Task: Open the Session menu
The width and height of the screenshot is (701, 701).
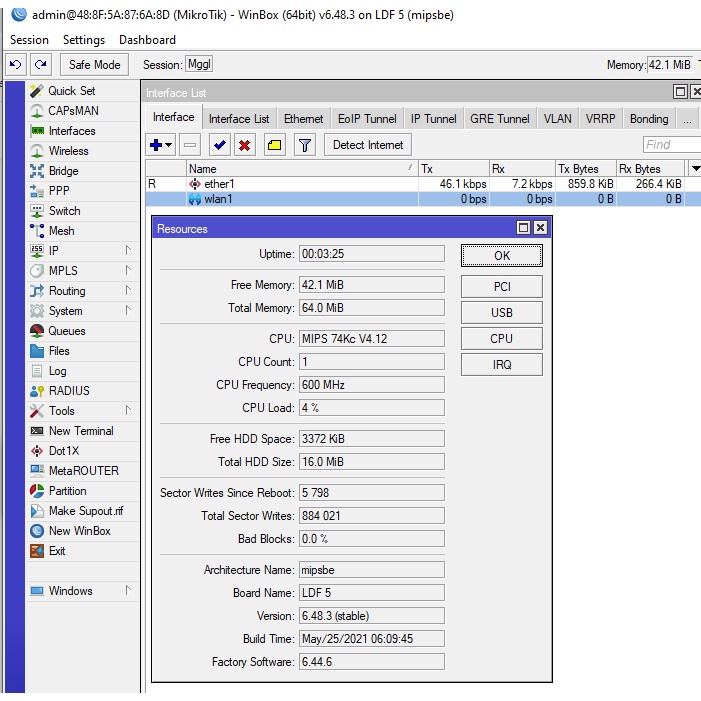Action: 29,40
